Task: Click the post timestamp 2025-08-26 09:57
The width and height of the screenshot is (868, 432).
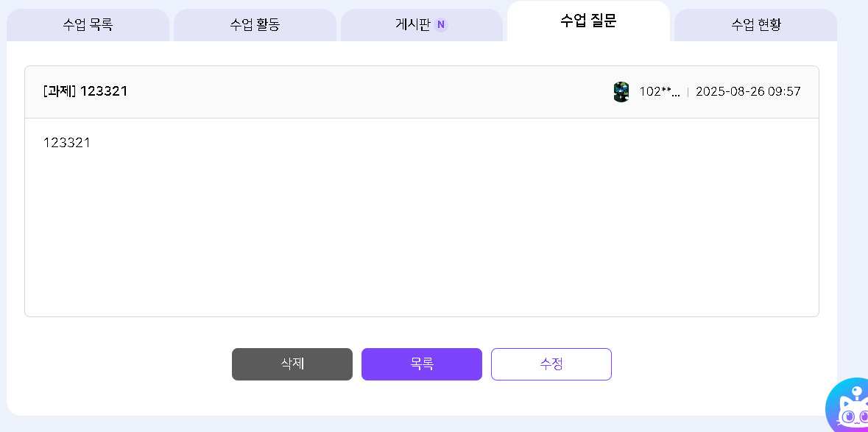Action: pos(748,92)
